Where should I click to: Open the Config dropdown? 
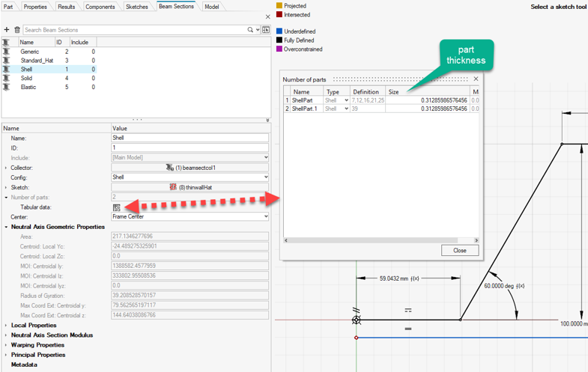(x=265, y=177)
